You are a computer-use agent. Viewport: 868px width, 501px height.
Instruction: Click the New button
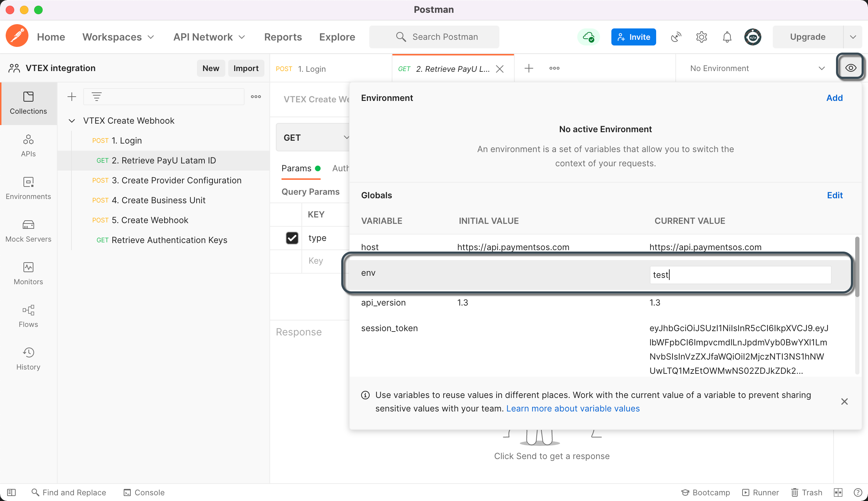211,68
